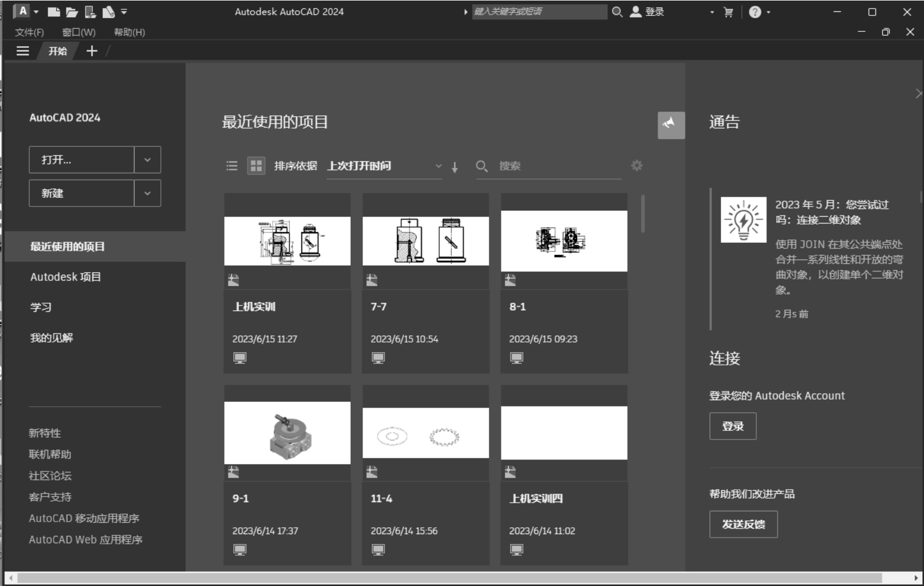The height and width of the screenshot is (586, 924).
Task: Open the AutoCAD application menu logo
Action: (x=22, y=11)
